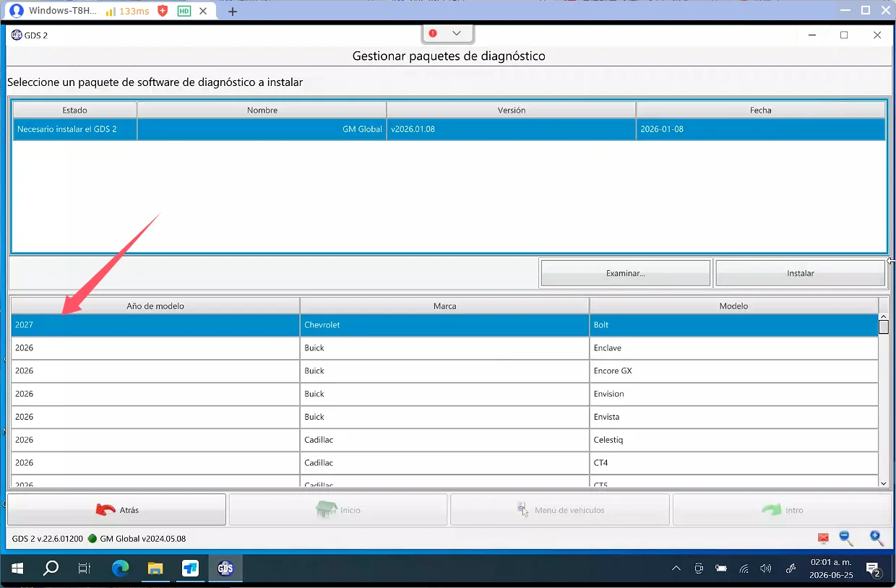This screenshot has height=588, width=896.
Task: Click the vehicle list scroll up arrow
Action: pyautogui.click(x=884, y=317)
